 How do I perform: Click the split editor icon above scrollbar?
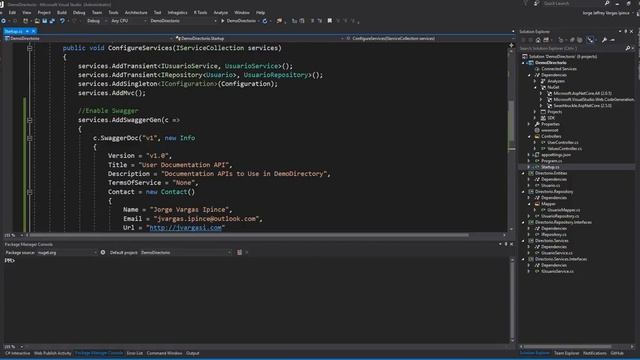(x=511, y=45)
